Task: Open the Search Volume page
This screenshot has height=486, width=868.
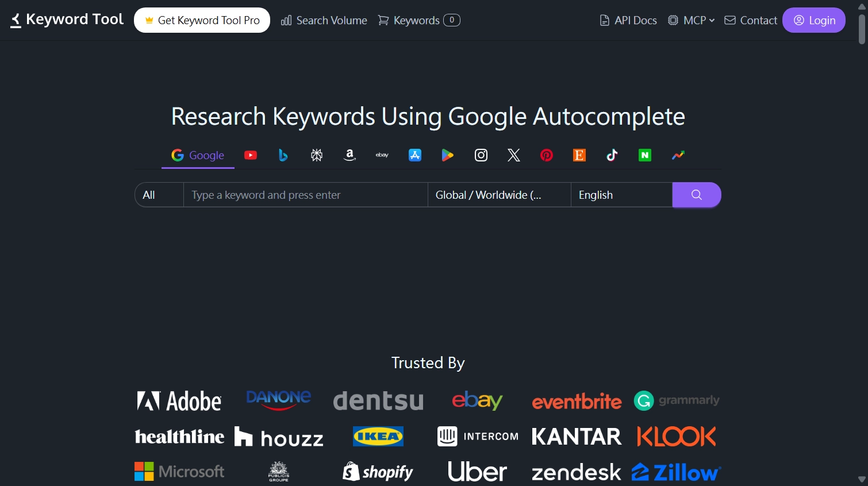Action: point(324,20)
